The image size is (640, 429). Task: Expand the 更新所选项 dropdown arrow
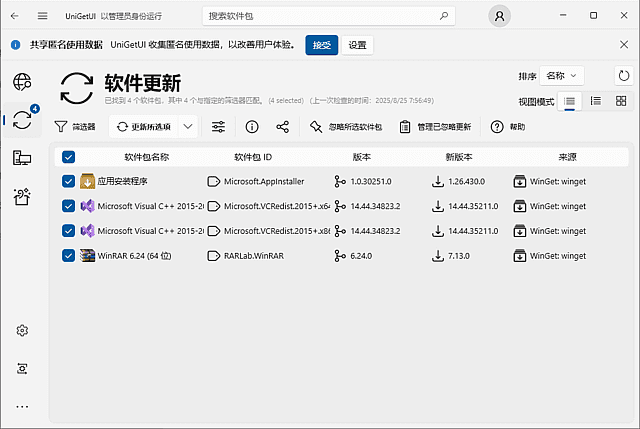(188, 127)
